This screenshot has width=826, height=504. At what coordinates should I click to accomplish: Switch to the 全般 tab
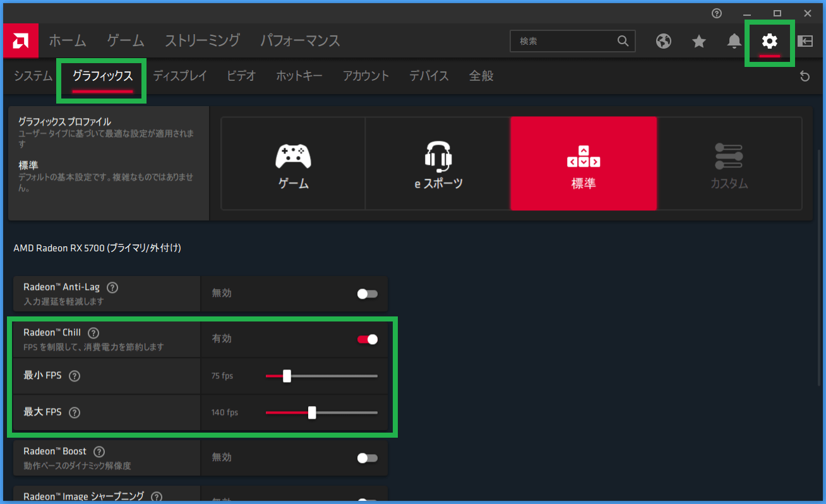[x=481, y=76]
